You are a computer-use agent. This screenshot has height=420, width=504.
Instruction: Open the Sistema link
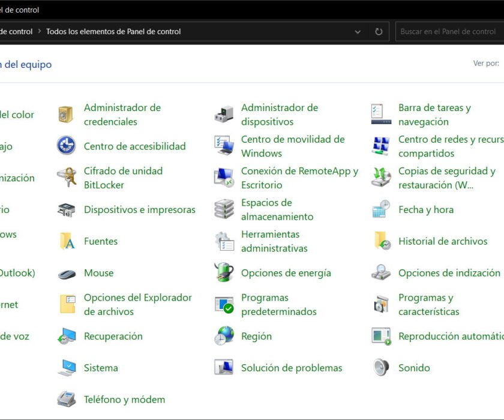tap(101, 368)
